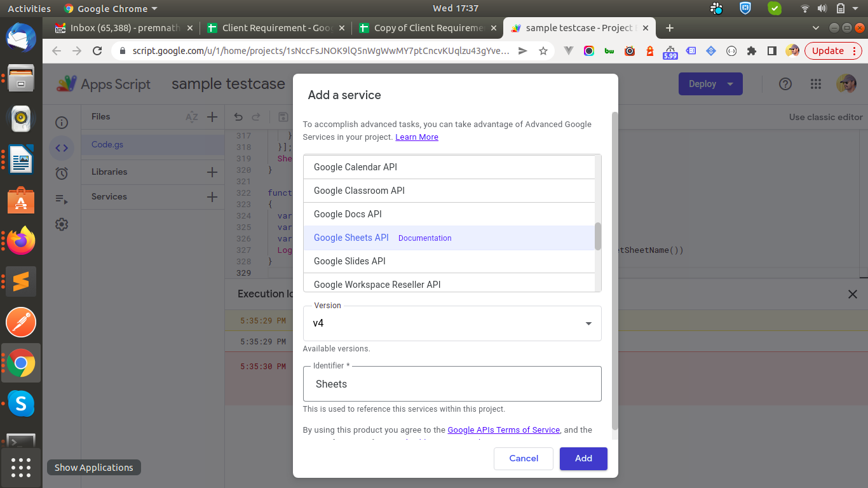Screen dimensions: 868x488
Task: Open the extension showing 5.99 badge
Action: click(x=670, y=51)
